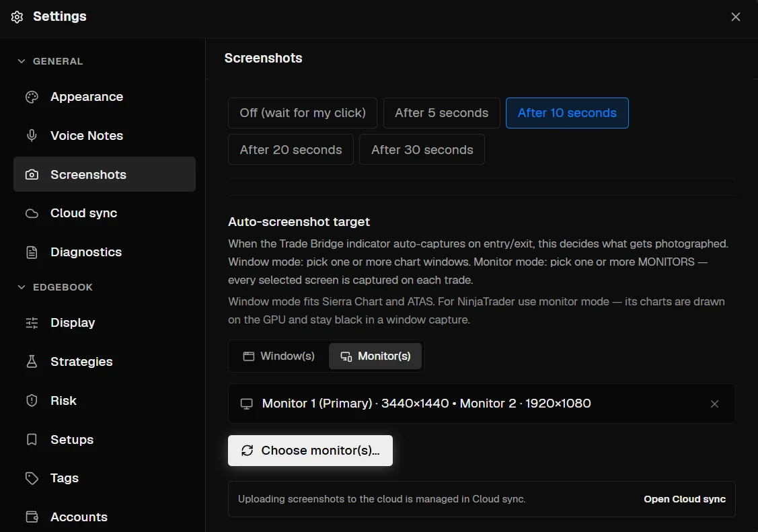Select Off (wait for my click) option
Viewport: 758px width, 532px height.
(x=303, y=113)
